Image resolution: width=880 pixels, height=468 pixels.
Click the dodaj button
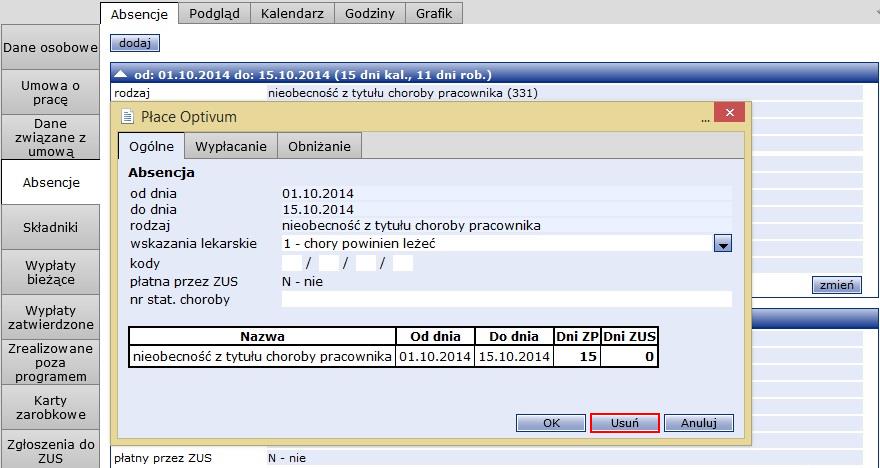click(135, 43)
